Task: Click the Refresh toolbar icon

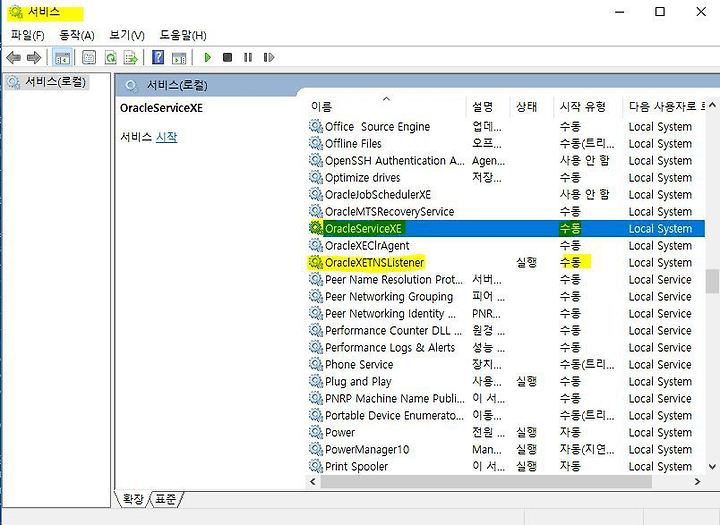Action: [x=111, y=57]
